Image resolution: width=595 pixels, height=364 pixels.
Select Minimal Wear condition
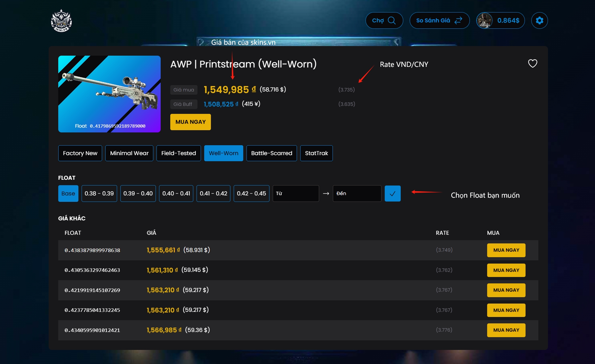[129, 153]
